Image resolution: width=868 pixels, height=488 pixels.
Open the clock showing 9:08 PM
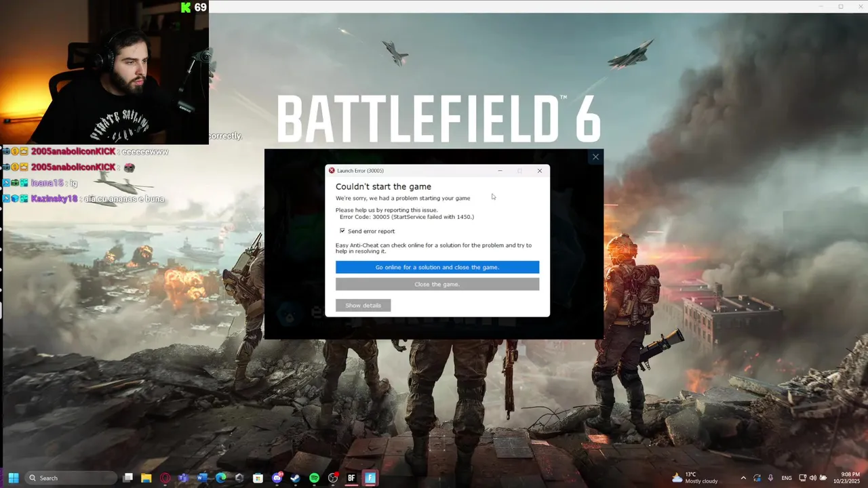point(850,478)
